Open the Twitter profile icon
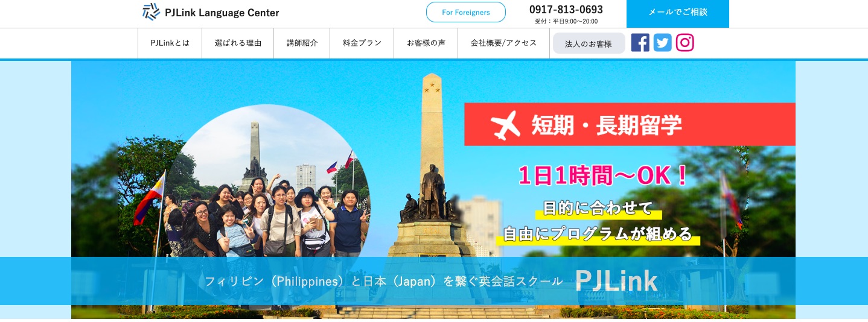 point(662,43)
